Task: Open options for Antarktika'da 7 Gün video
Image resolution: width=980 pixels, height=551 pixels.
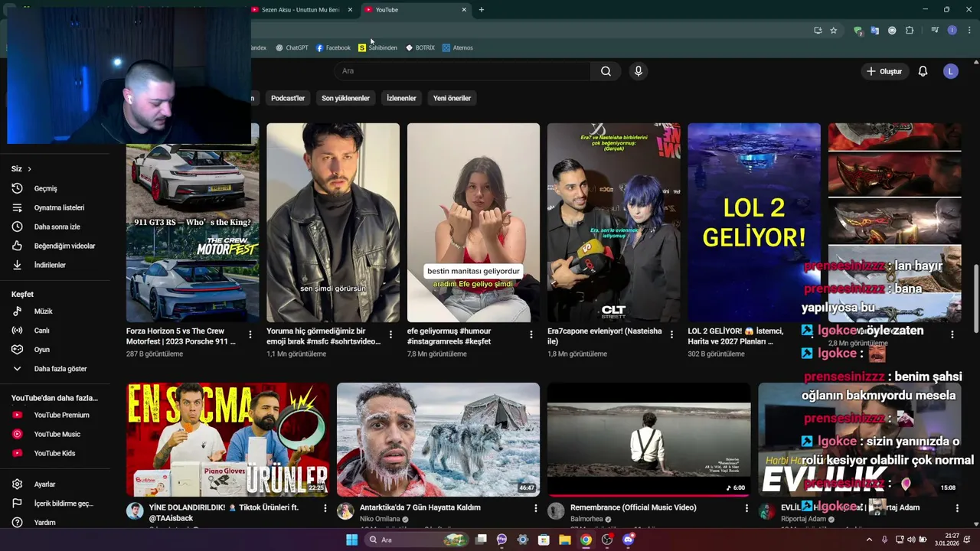Action: (535, 508)
